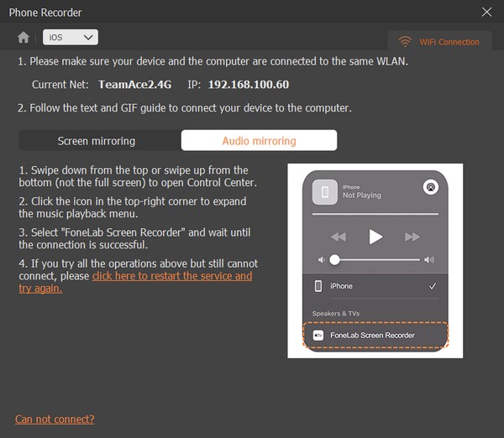
Task: Click the rewind icon in the guide
Action: coord(338,237)
